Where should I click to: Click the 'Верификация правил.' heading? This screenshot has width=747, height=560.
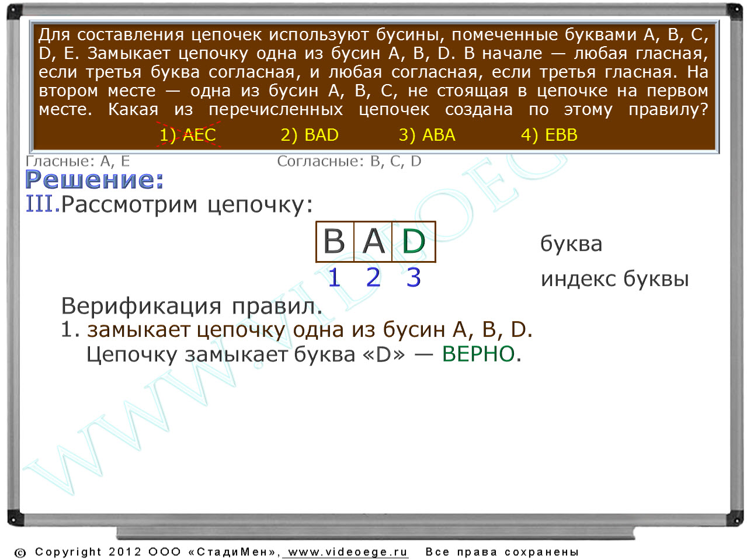coord(192,305)
